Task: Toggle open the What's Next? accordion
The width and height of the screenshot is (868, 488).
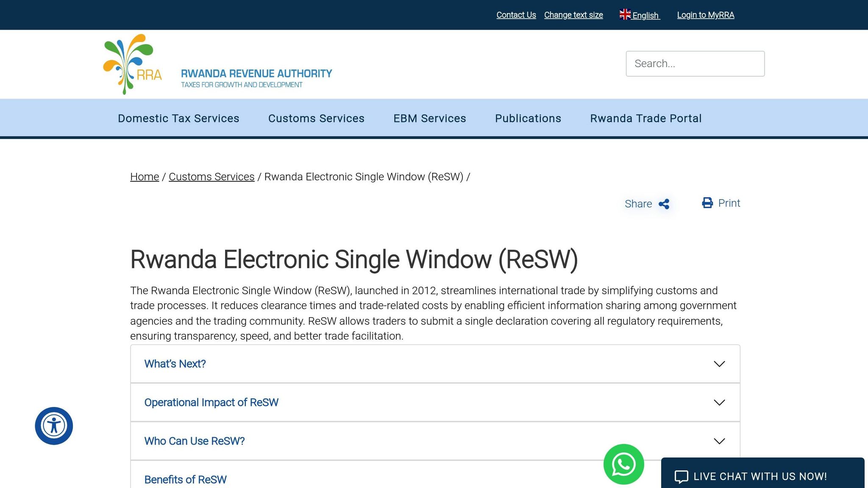Action: tap(175, 363)
